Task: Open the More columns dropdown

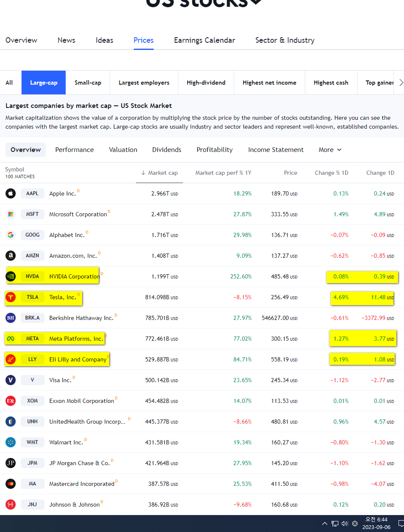Action: [x=330, y=150]
